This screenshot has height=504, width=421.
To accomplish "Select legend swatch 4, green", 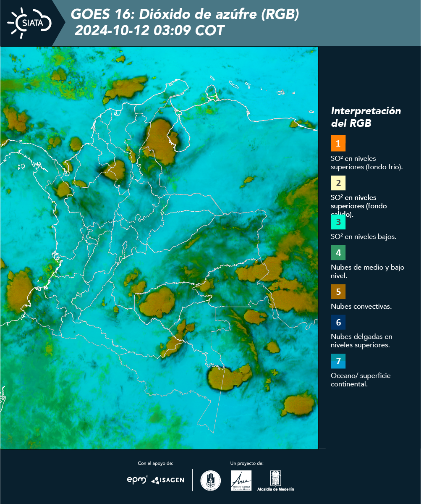I will 338,252.
